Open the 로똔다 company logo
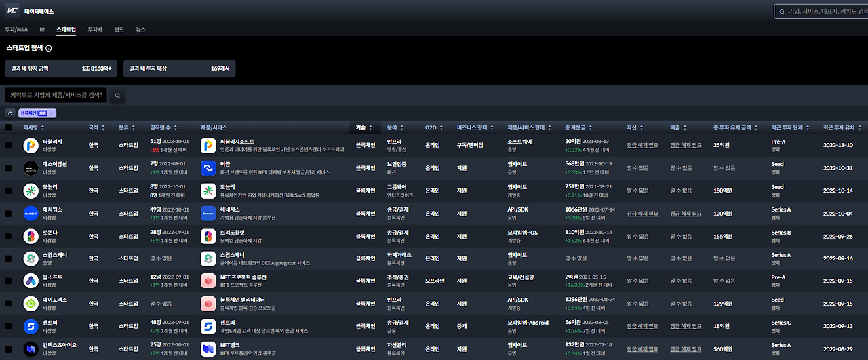This screenshot has width=868, height=360. click(x=31, y=236)
